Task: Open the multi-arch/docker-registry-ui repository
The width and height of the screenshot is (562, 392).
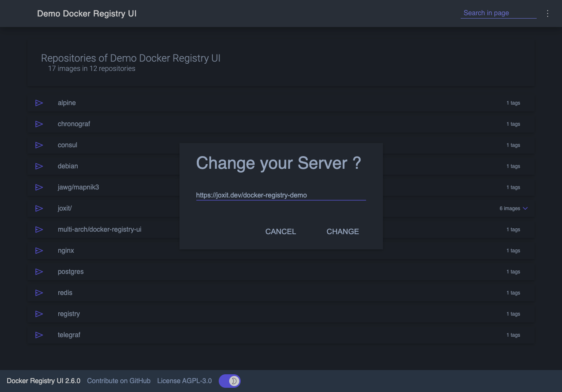Action: tap(281, 230)
